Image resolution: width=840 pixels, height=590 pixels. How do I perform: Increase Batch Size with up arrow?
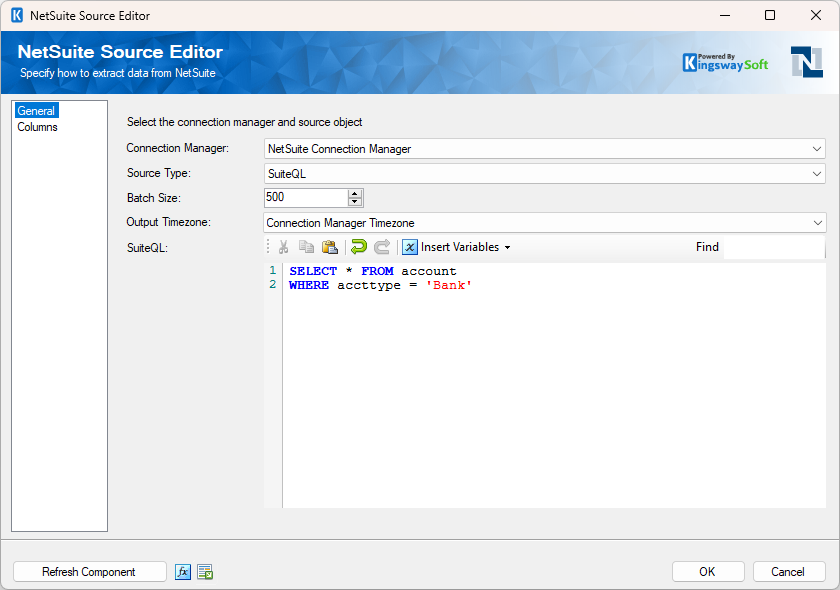point(355,193)
